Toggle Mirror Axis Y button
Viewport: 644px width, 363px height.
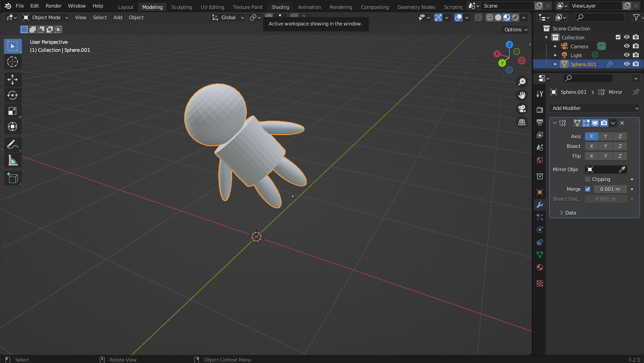click(x=606, y=136)
